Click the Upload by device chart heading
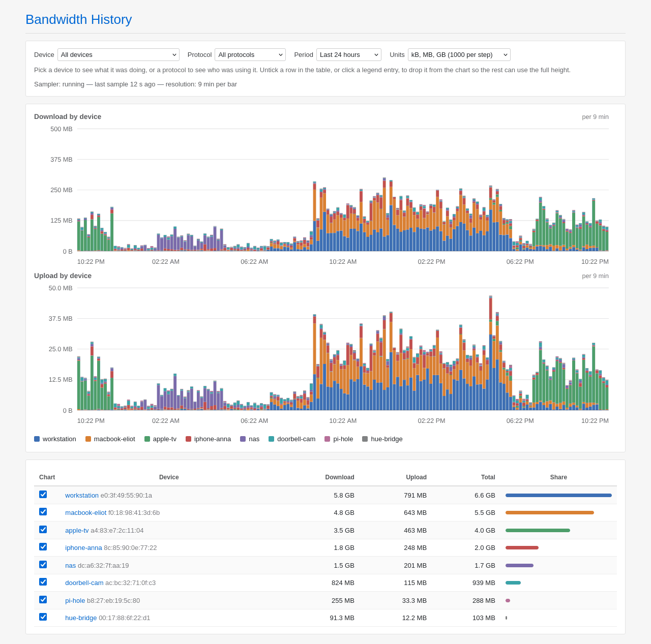651x644 pixels. pos(63,275)
